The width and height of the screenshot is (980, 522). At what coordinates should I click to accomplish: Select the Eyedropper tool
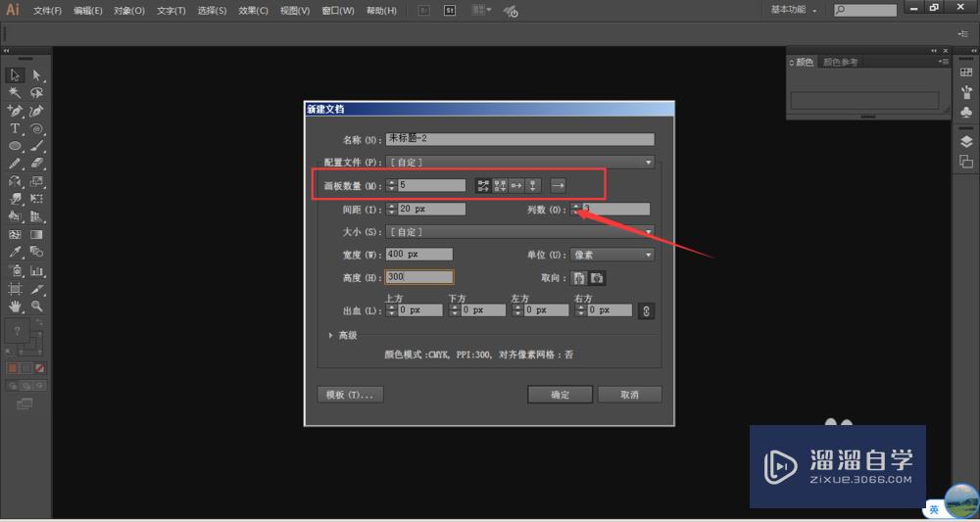click(15, 253)
